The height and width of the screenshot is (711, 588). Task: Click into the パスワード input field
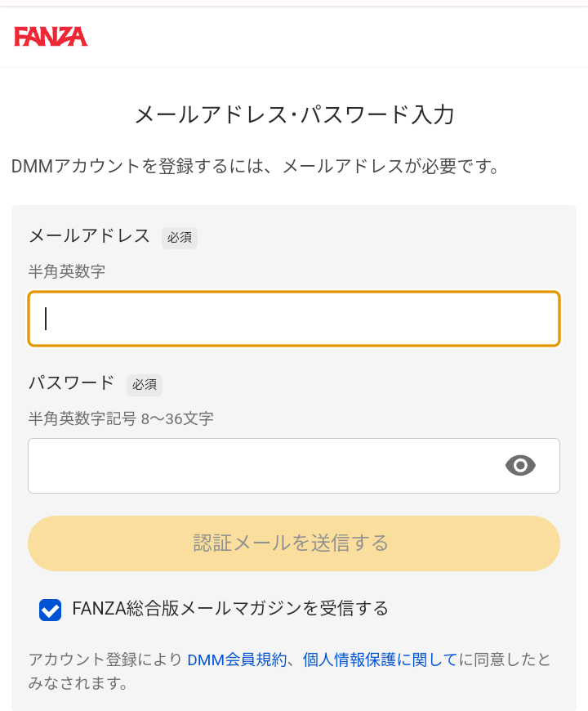click(261, 466)
